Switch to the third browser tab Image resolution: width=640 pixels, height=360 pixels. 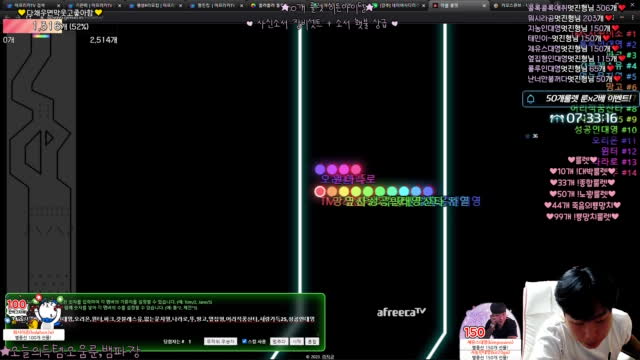(154, 5)
